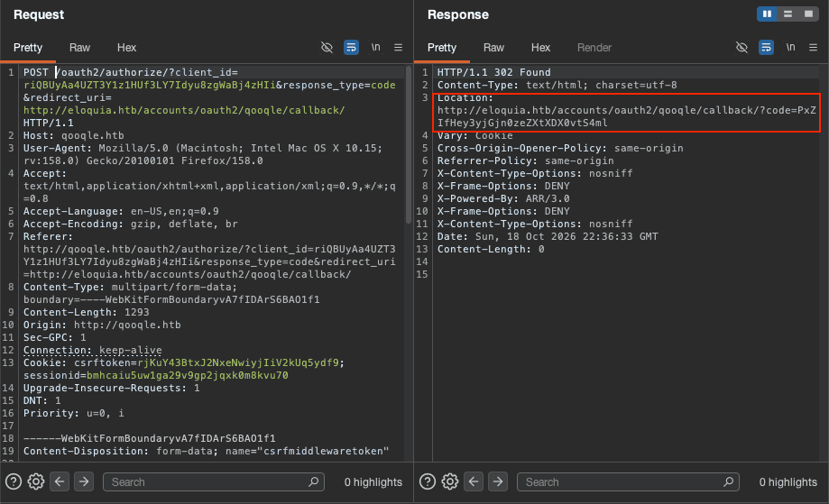This screenshot has width=829, height=504.
Task: Open the Response Hex tab
Action: point(541,48)
